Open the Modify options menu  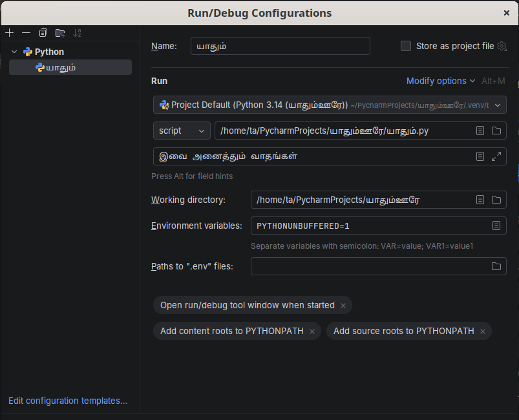click(441, 81)
